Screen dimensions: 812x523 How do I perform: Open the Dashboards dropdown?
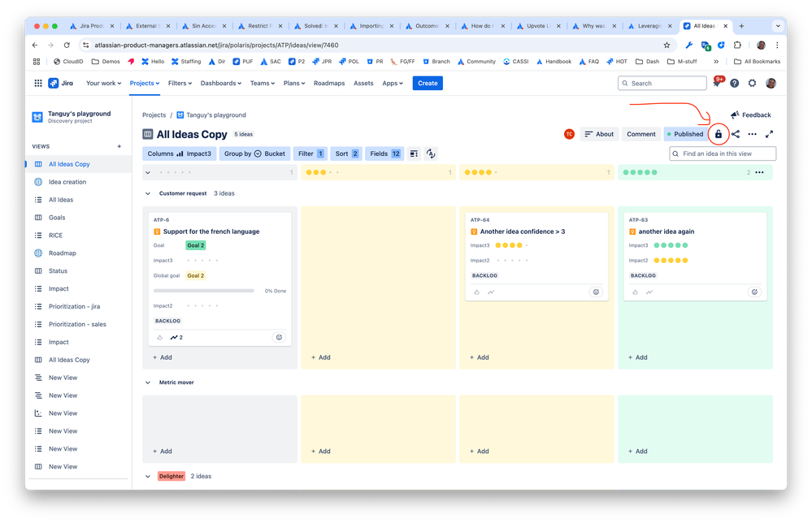click(220, 84)
